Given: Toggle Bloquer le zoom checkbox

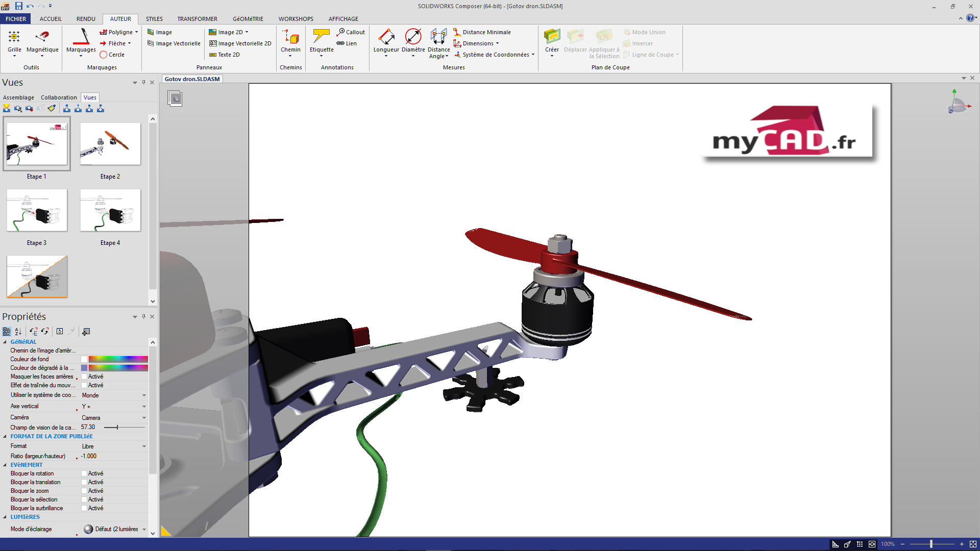Looking at the screenshot, I should [84, 491].
